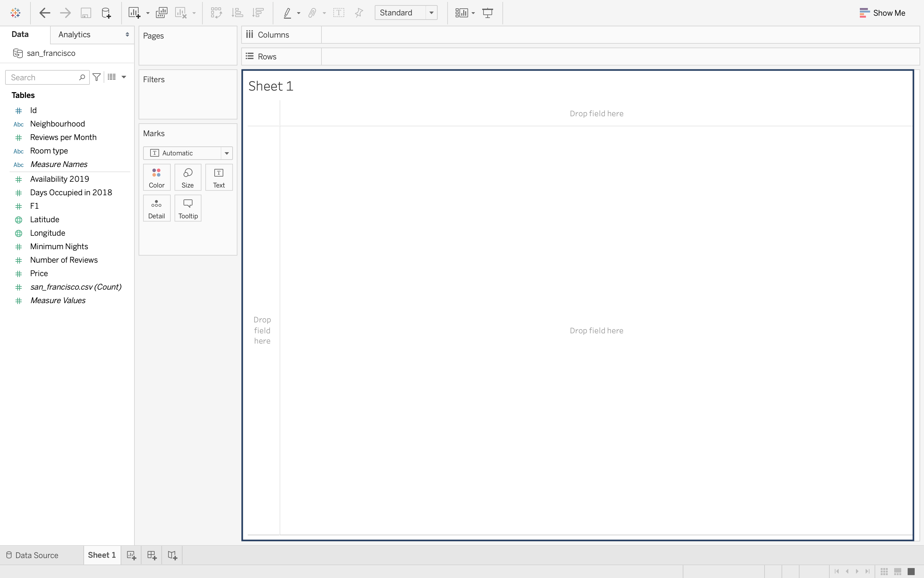Image resolution: width=924 pixels, height=578 pixels.
Task: Open the Show Me panel
Action: point(882,13)
